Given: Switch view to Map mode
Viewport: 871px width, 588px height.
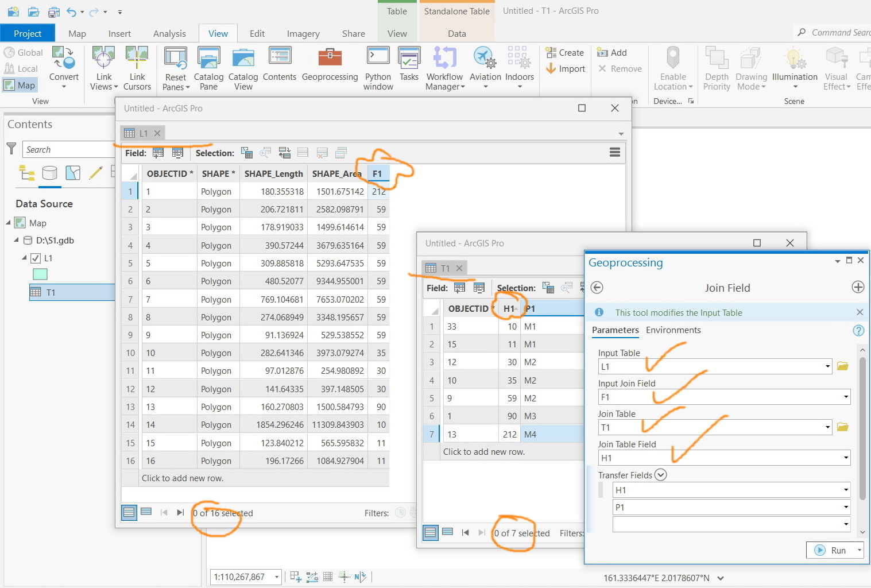Looking at the screenshot, I should [20, 85].
